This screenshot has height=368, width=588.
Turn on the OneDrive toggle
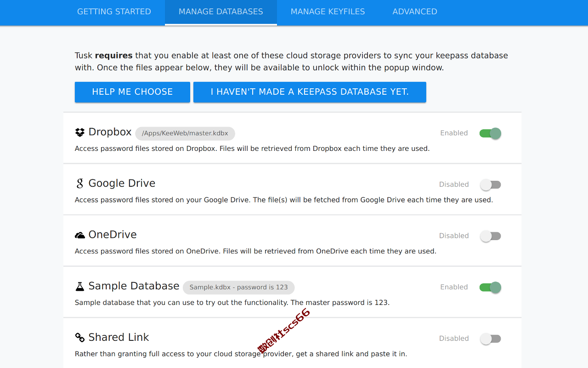490,236
